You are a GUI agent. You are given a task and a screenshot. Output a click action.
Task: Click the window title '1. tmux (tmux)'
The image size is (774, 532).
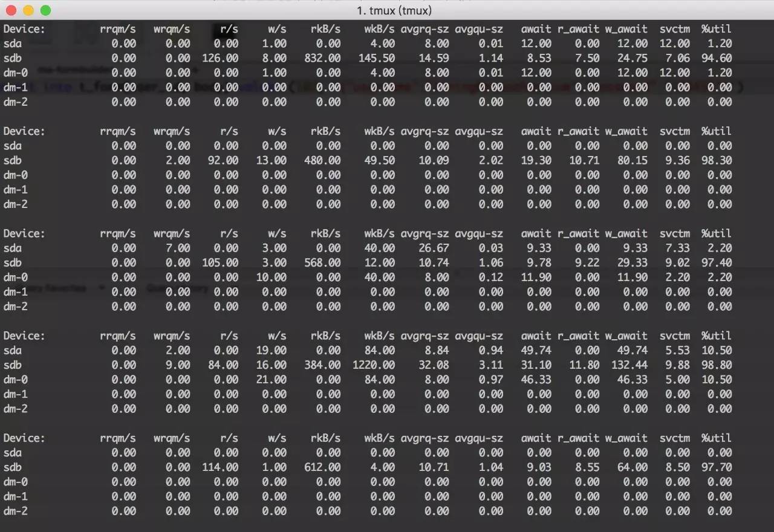click(x=394, y=10)
